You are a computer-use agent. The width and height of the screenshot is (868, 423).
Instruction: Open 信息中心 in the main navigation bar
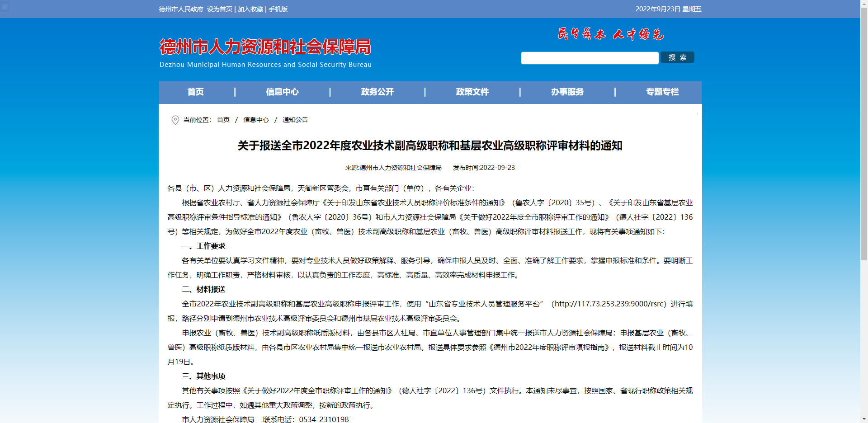(282, 92)
